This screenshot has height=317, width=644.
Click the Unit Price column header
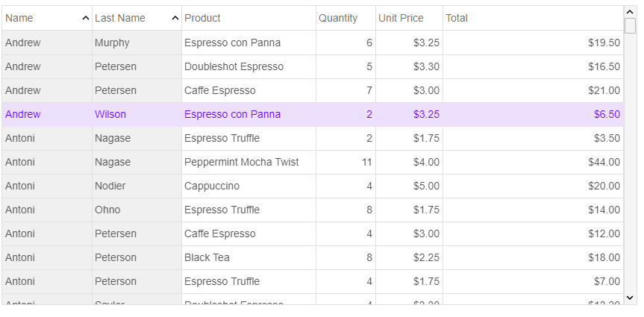409,18
